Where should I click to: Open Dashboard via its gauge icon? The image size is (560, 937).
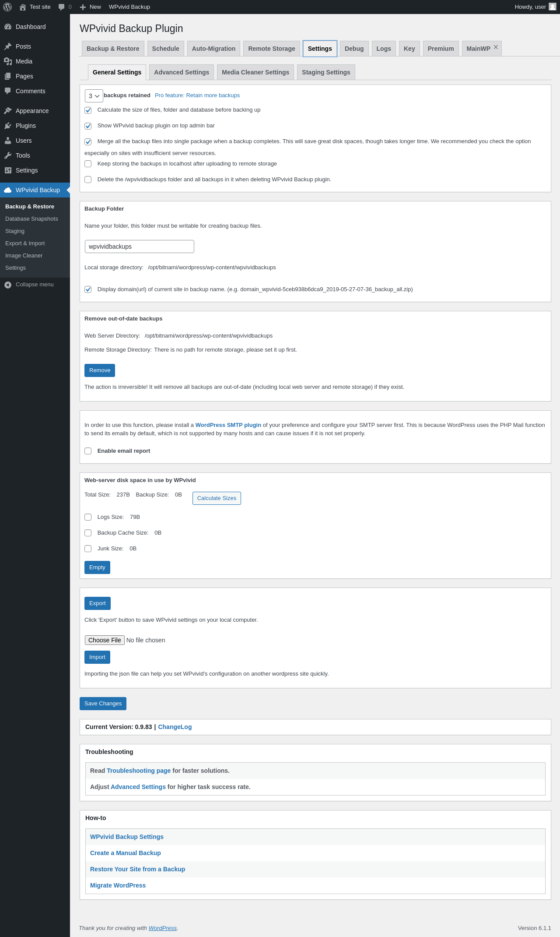tap(8, 27)
